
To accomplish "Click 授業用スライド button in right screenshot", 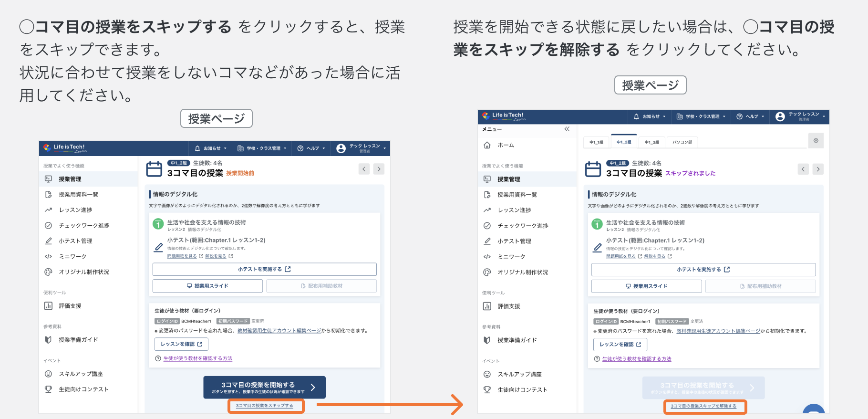I will coord(647,286).
